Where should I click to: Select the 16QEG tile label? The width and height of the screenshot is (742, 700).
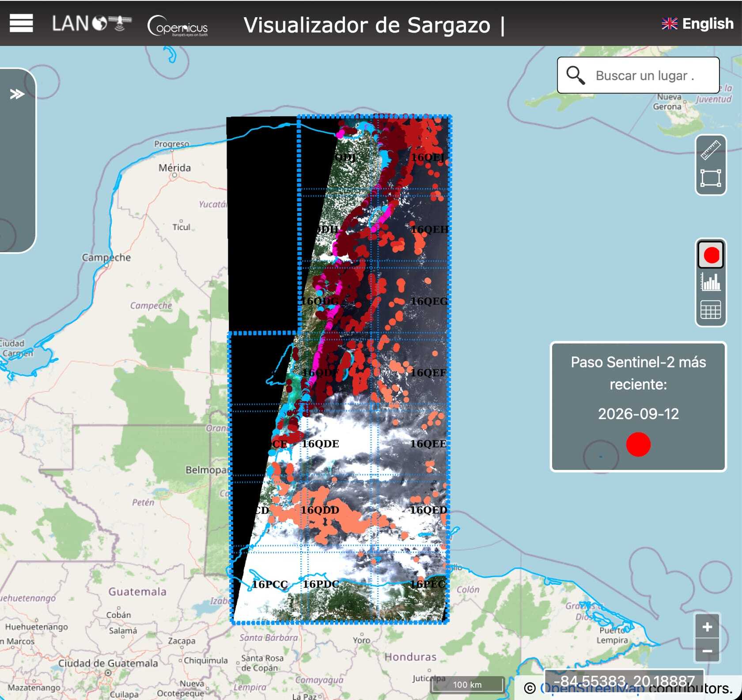(429, 301)
